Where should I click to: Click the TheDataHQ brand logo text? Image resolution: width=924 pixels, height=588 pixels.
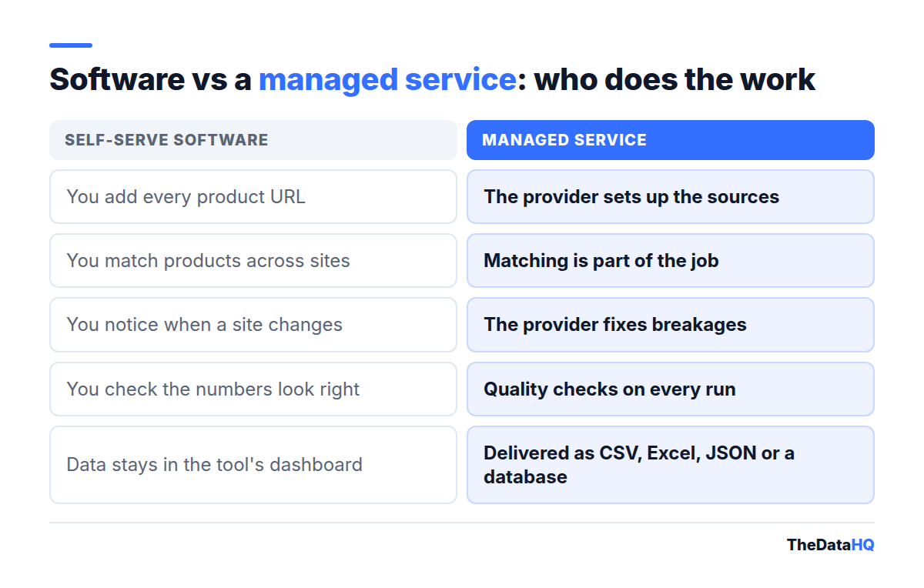coord(830,545)
